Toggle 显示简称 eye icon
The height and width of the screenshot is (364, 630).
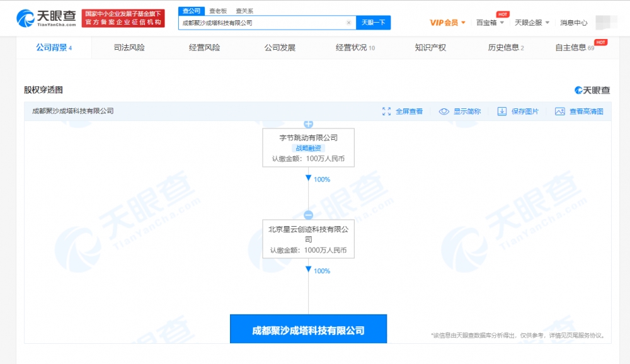(444, 111)
